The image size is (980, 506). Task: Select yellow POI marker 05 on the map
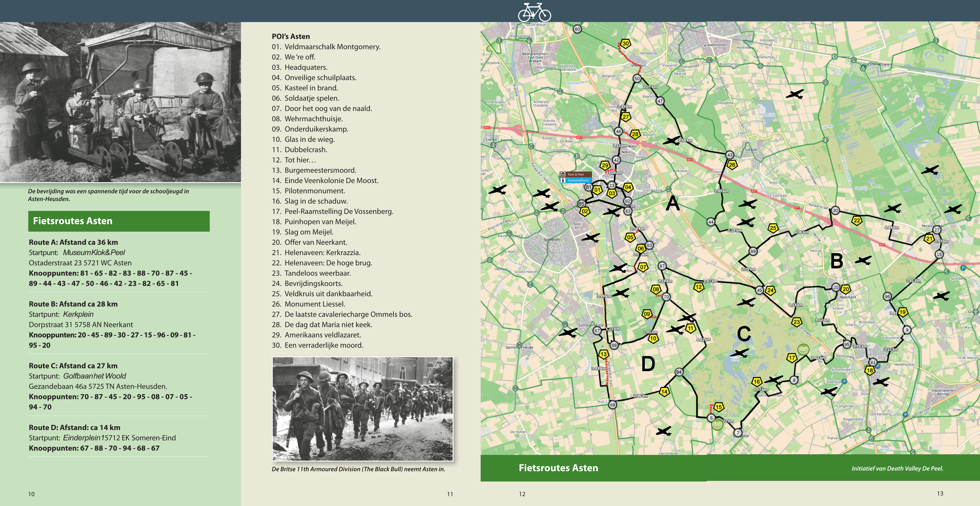tap(630, 237)
